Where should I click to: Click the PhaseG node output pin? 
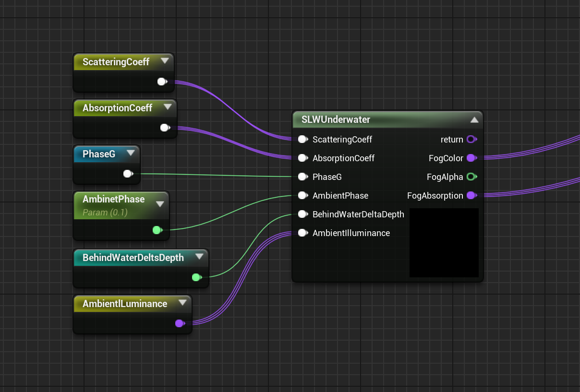click(x=128, y=174)
